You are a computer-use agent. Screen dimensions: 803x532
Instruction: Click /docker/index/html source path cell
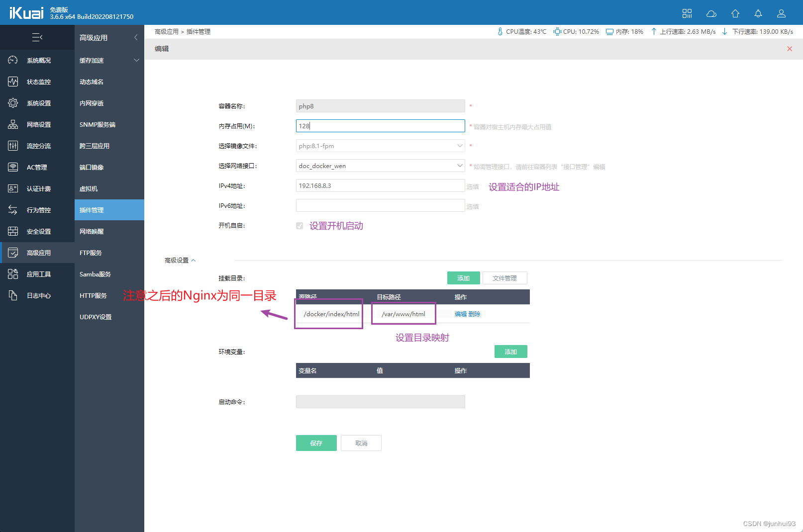[331, 314]
